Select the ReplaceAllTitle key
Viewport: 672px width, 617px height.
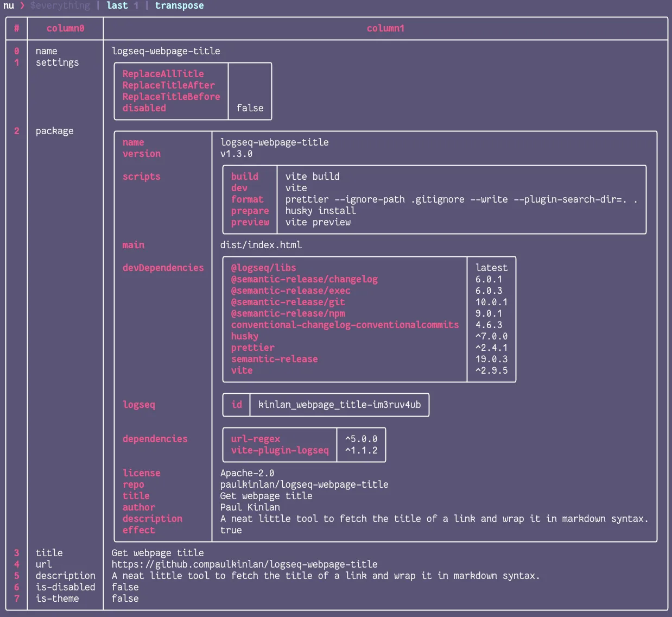(x=163, y=74)
